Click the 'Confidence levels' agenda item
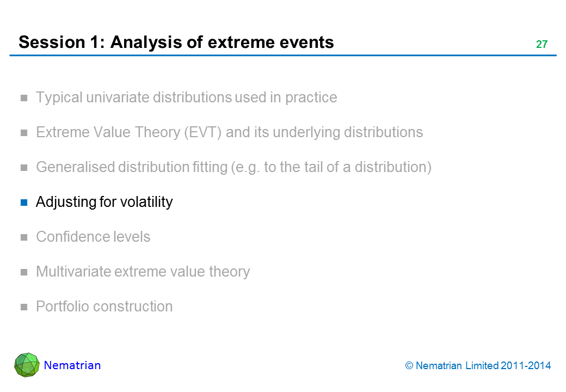566x392 pixels. coord(93,237)
